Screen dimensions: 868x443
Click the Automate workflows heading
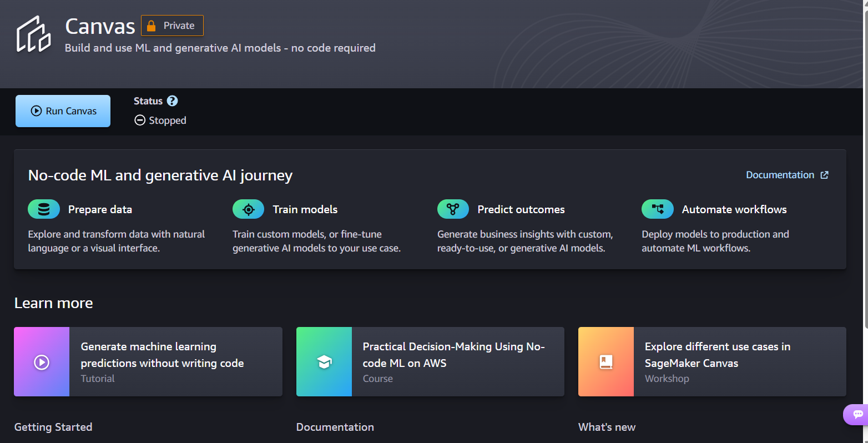pyautogui.click(x=734, y=209)
